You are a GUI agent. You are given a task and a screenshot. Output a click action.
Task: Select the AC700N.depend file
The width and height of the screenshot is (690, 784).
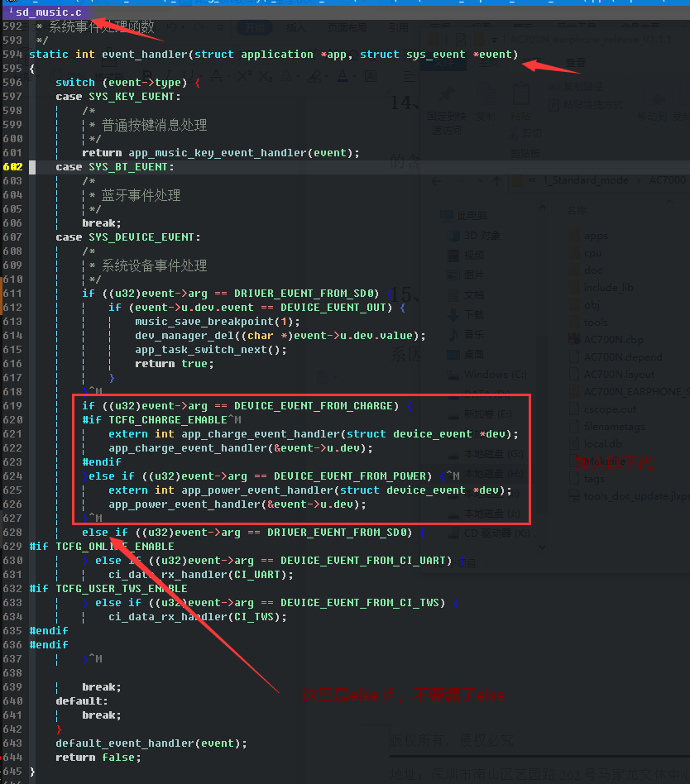[x=616, y=357]
